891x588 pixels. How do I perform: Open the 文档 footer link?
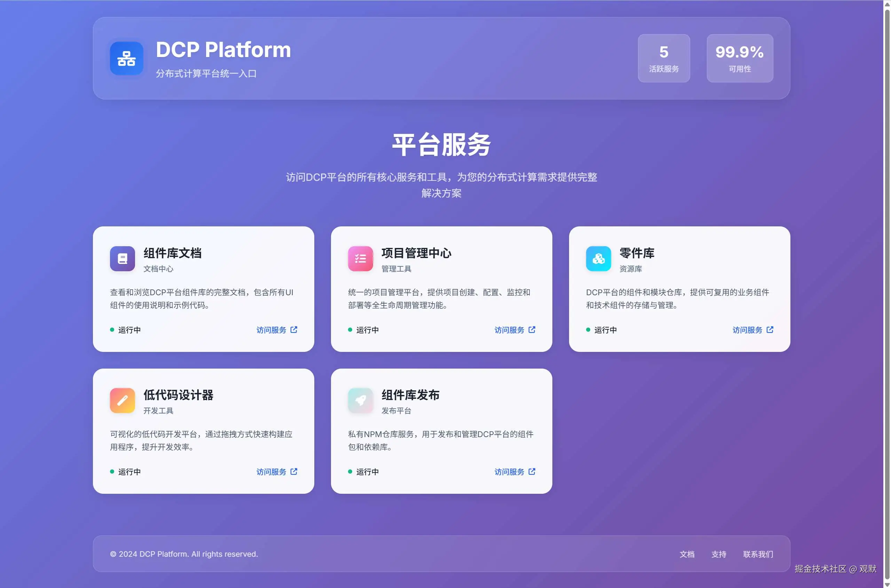(x=687, y=554)
